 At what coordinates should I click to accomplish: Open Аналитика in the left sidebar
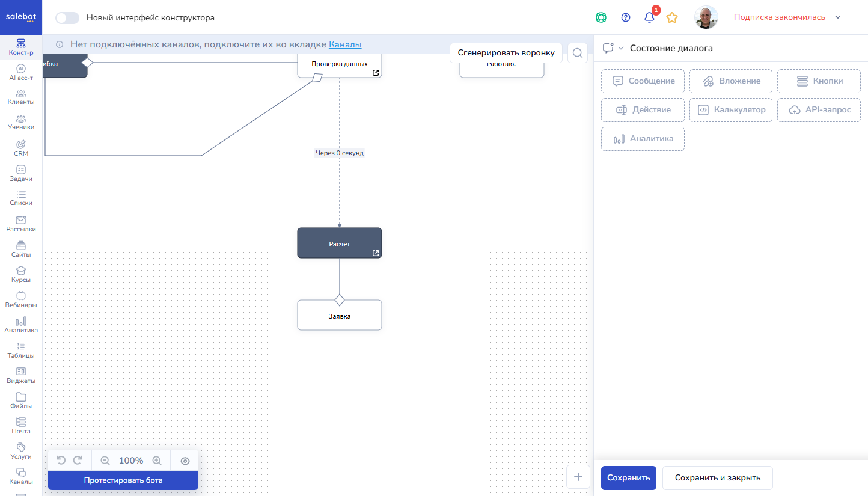pyautogui.click(x=21, y=325)
